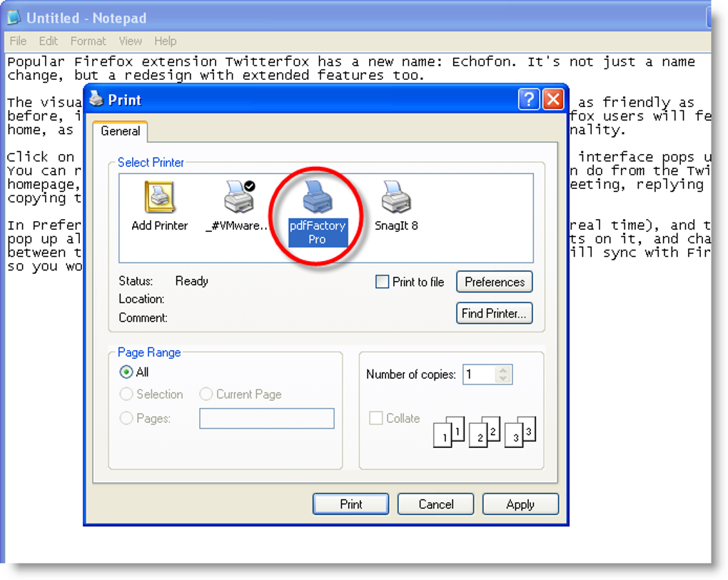This screenshot has width=728, height=580.
Task: Choose the _#VMware printer icon
Action: (239, 197)
